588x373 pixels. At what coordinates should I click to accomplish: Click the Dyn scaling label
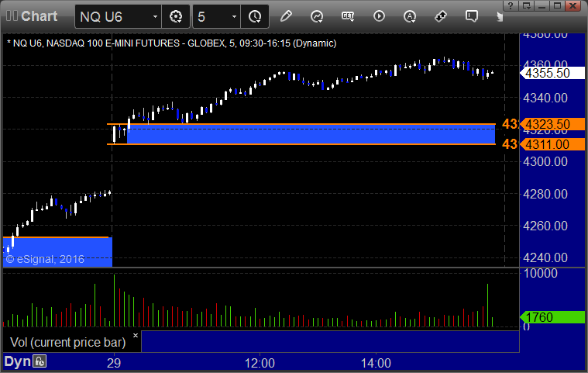click(x=17, y=361)
